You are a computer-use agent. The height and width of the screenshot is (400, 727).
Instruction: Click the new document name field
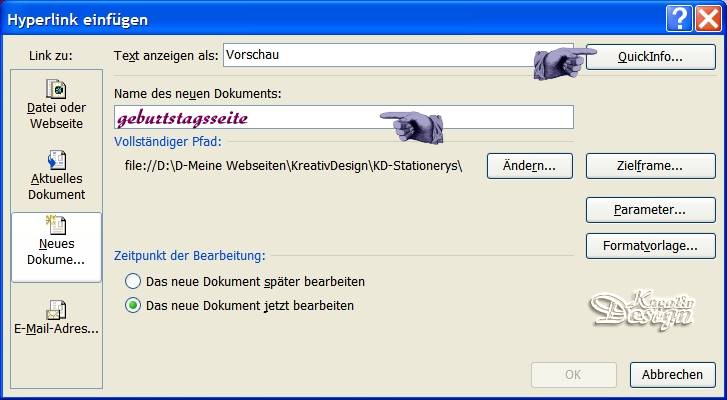pos(344,117)
